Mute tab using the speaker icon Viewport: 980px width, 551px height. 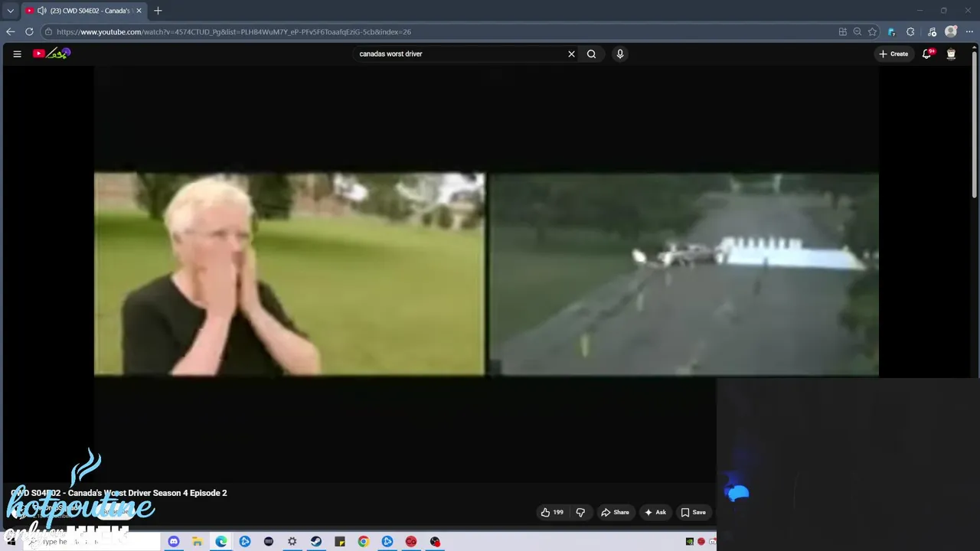(41, 11)
